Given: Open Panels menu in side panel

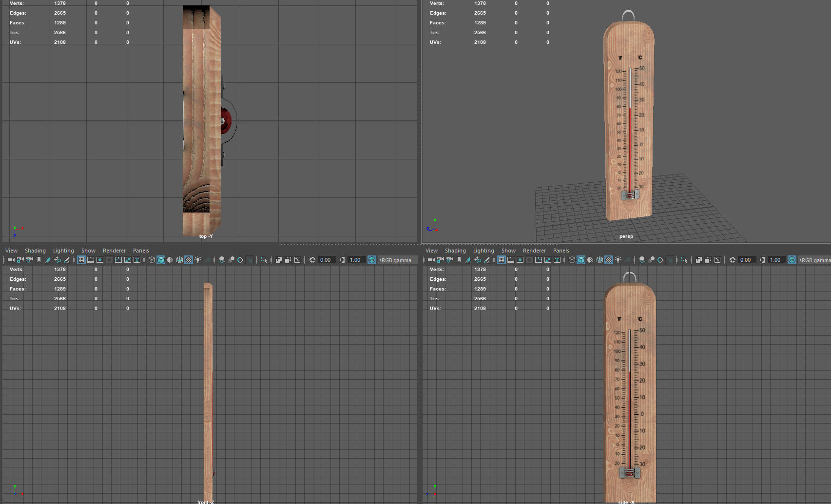Looking at the screenshot, I should coord(561,251).
